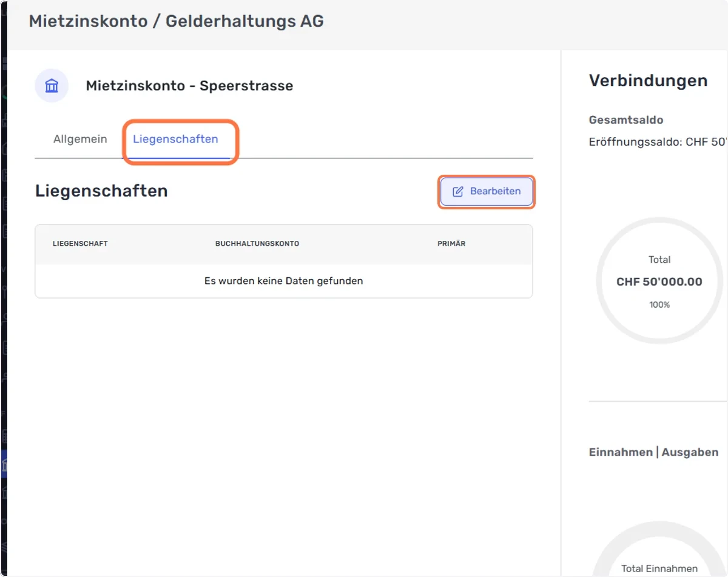The height and width of the screenshot is (577, 728).
Task: Click the Mietzinskonto - Speerstrasse account name
Action: 189,86
